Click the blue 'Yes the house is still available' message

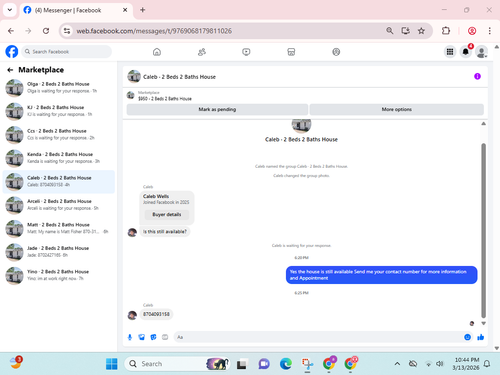tap(382, 275)
